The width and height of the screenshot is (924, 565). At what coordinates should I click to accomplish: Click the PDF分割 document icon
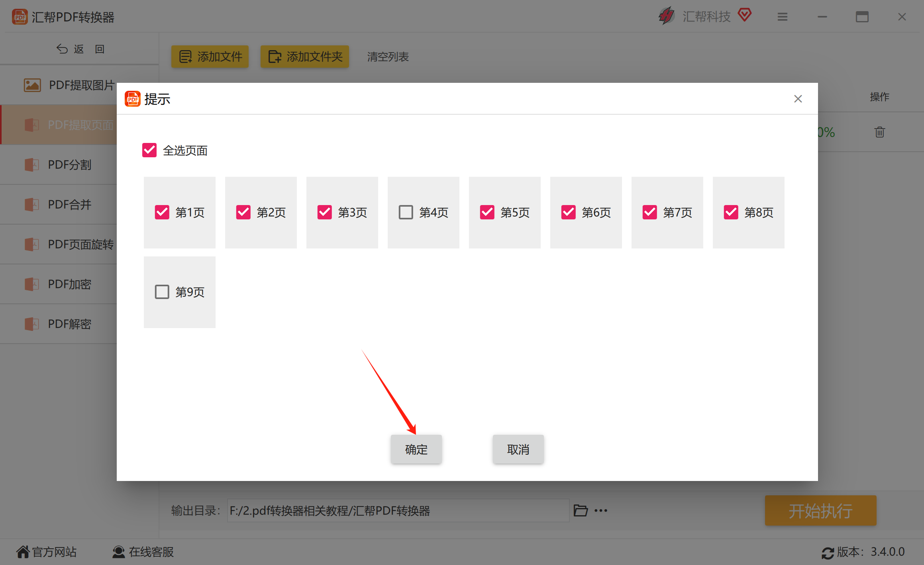coord(32,164)
